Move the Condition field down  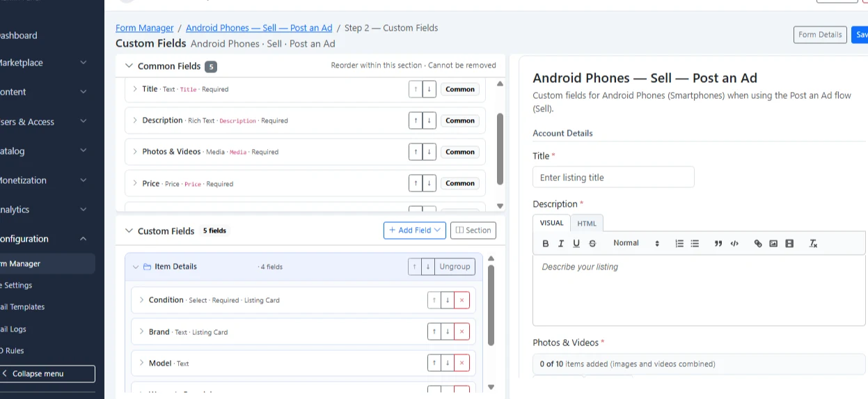[x=448, y=300]
